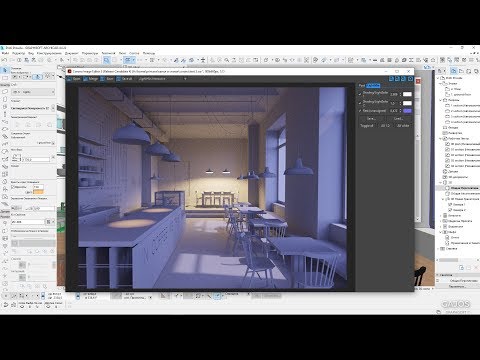Click the All white button

pyautogui.click(x=403, y=126)
